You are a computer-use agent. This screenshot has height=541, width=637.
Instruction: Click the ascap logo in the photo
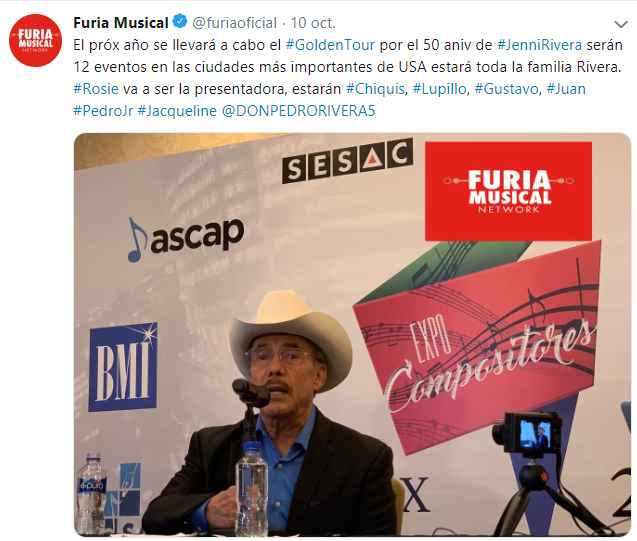pyautogui.click(x=186, y=238)
